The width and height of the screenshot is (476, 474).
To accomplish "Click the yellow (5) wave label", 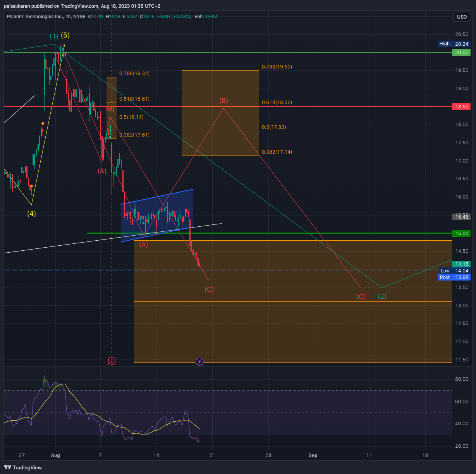I will pyautogui.click(x=65, y=35).
